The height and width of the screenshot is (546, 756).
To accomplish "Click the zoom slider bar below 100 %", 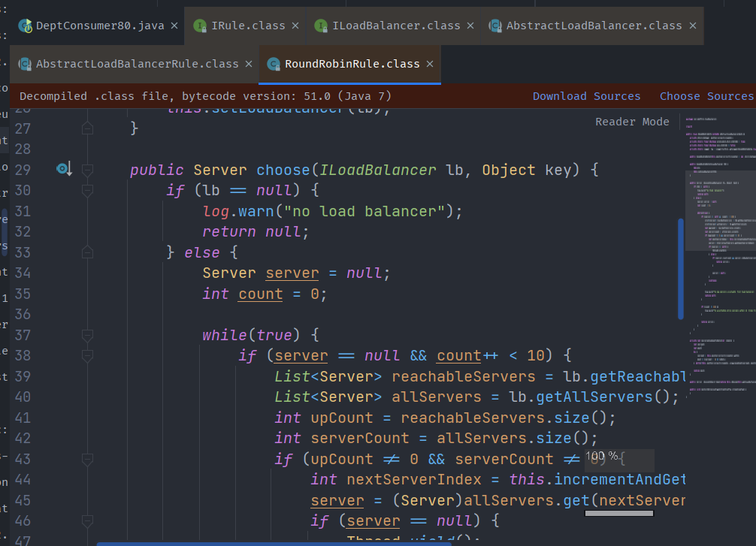I will (618, 514).
